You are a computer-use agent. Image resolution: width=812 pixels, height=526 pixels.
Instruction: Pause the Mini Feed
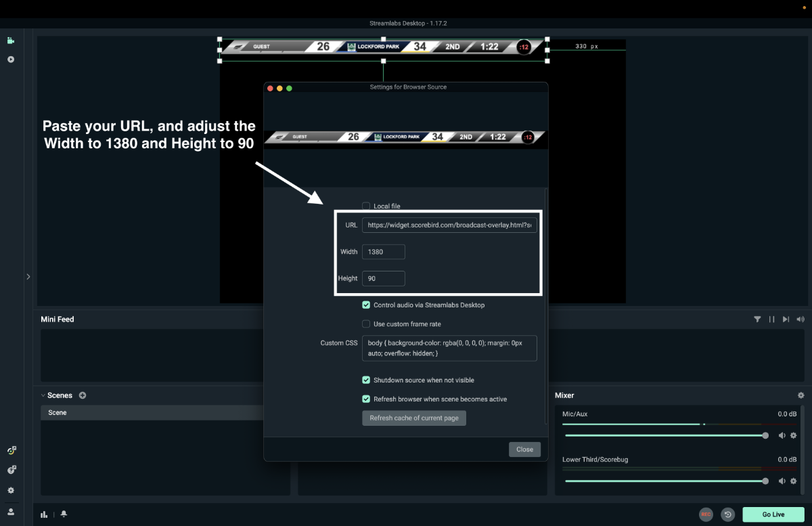tap(771, 319)
